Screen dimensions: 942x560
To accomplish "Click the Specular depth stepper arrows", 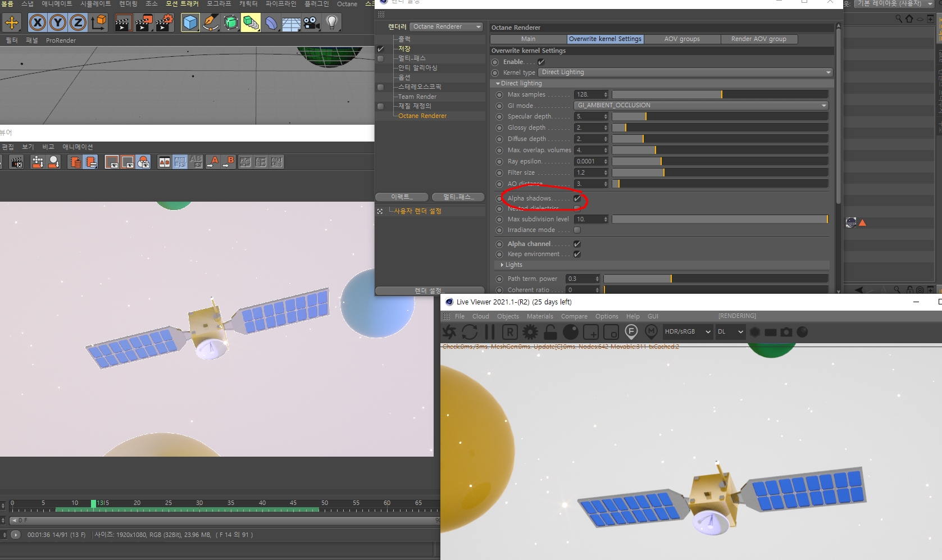I will tap(606, 116).
